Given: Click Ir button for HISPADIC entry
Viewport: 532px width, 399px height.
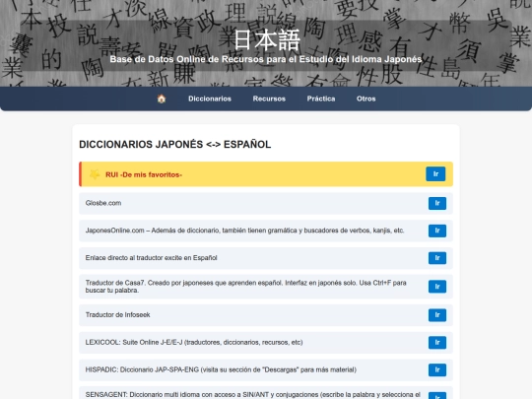Looking at the screenshot, I should [437, 369].
